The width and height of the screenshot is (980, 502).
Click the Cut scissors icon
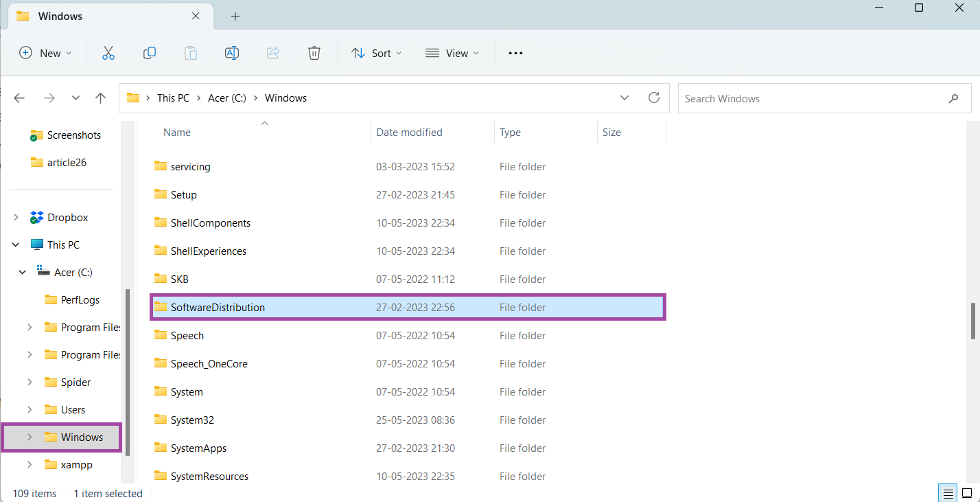pos(108,53)
